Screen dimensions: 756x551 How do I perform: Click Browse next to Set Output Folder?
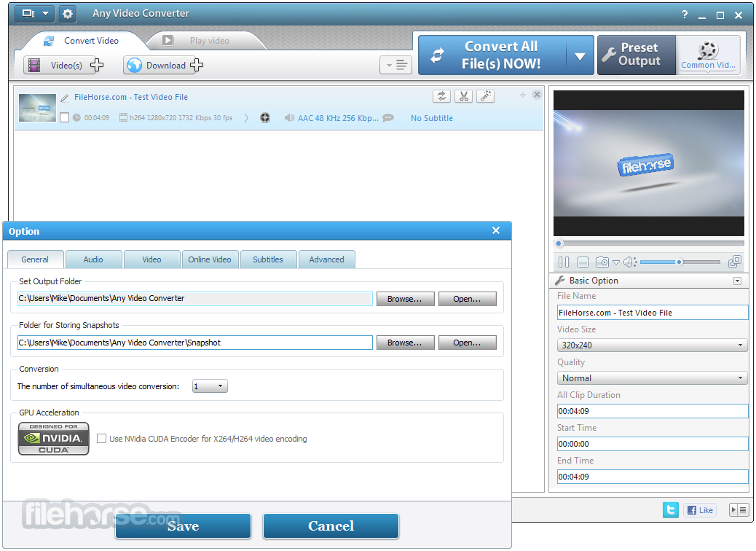(405, 298)
